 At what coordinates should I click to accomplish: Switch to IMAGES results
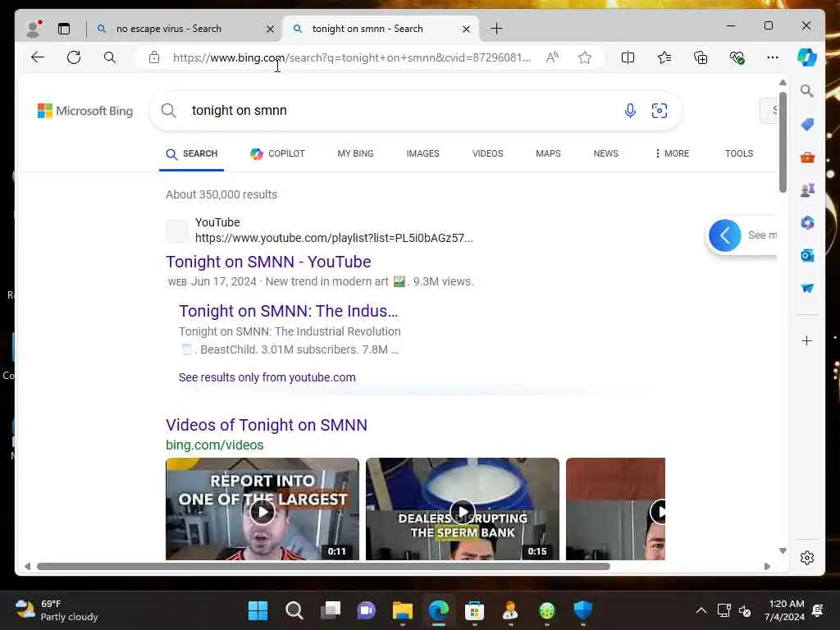point(422,153)
